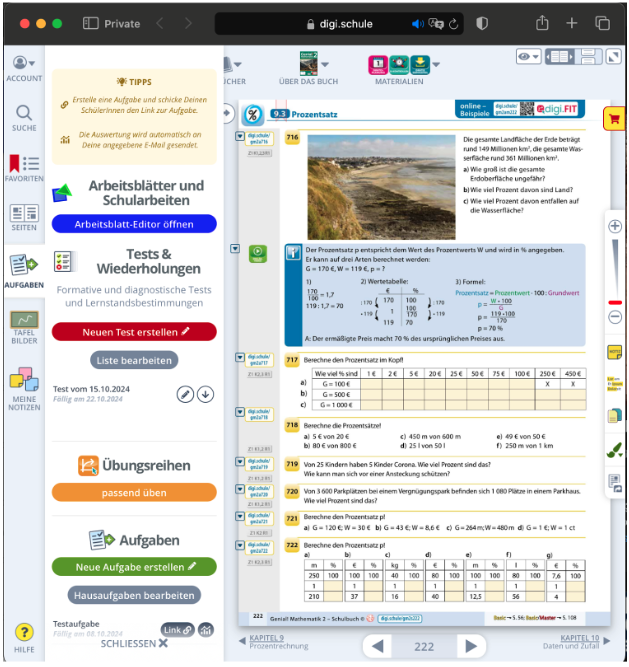This screenshot has height=667, width=629.
Task: Click Arbeitsblatt-Editor öffnen button
Action: [x=134, y=224]
